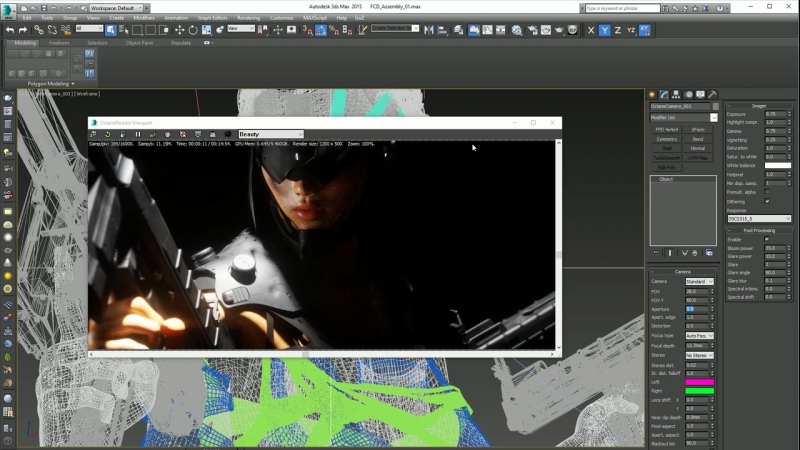Click the Left stereo magenta color swatch
800x450 pixels.
click(x=699, y=382)
